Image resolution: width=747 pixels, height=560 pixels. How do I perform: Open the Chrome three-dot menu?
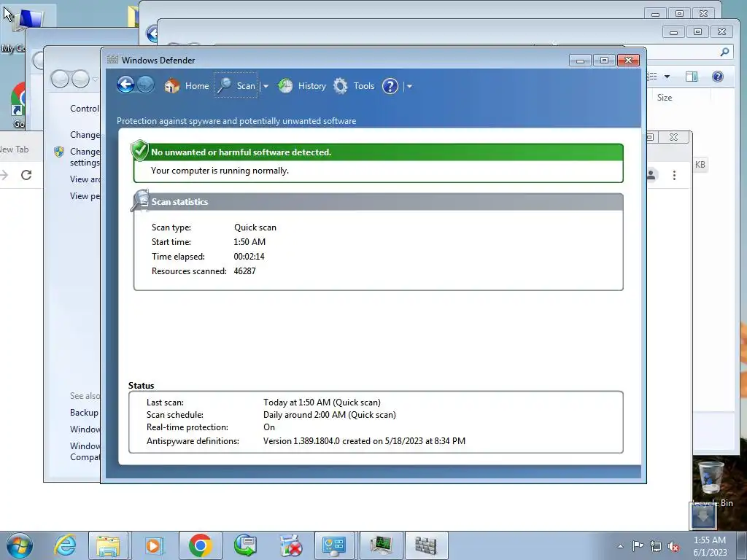coord(674,175)
